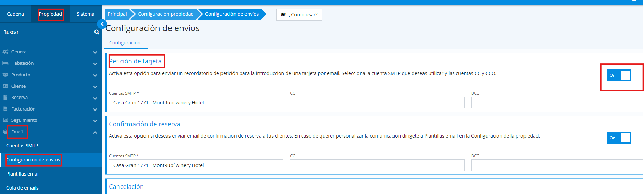Image resolution: width=644 pixels, height=194 pixels.
Task: Expand the Reserva menu chevron
Action: [x=95, y=98]
